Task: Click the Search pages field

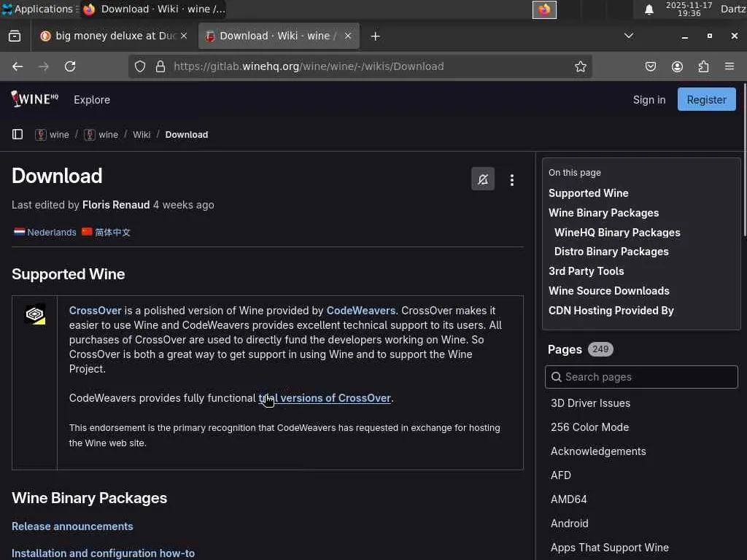Action: (x=641, y=377)
